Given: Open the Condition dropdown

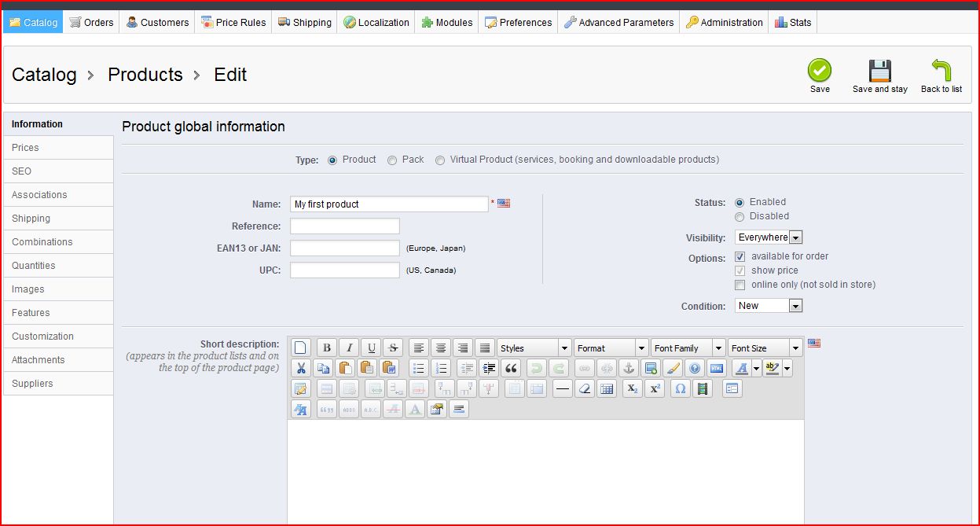Looking at the screenshot, I should (x=769, y=306).
